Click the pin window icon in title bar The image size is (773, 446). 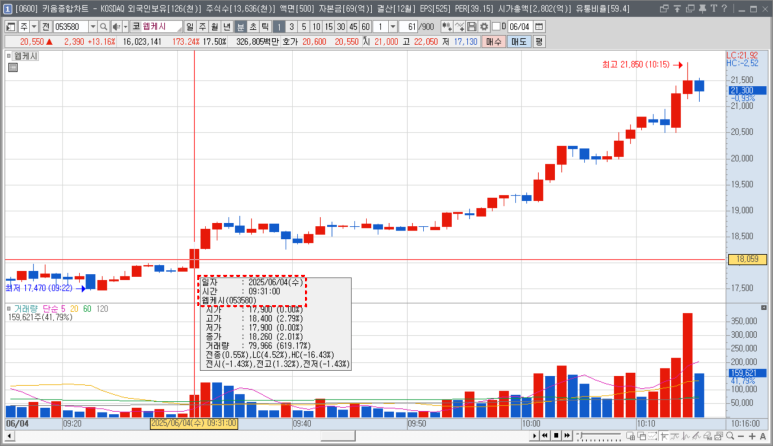[703, 8]
